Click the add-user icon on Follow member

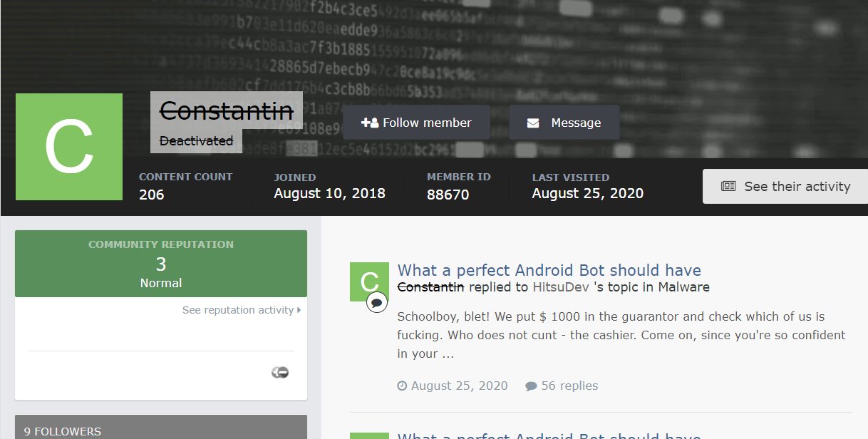pyautogui.click(x=369, y=123)
